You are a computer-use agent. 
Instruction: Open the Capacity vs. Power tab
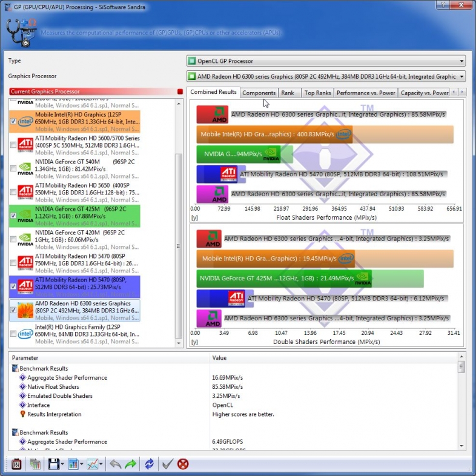click(425, 93)
